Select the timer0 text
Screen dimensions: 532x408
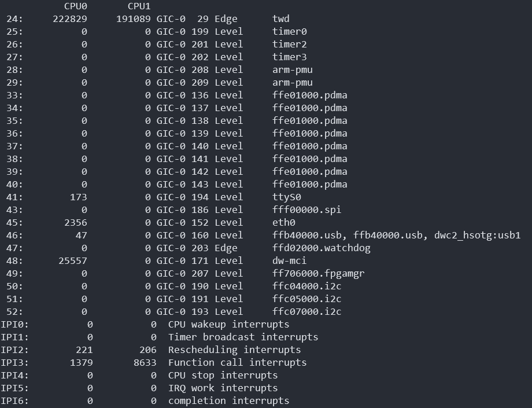click(x=290, y=32)
